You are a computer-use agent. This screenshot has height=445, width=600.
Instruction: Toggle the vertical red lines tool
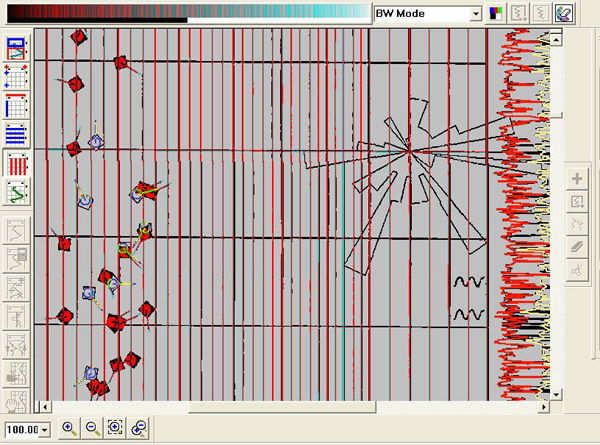pyautogui.click(x=17, y=165)
